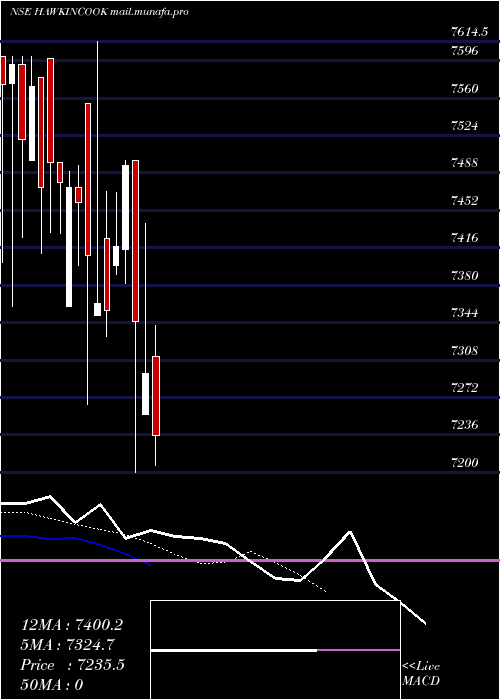Click the 7452 price axis label

[465, 200]
